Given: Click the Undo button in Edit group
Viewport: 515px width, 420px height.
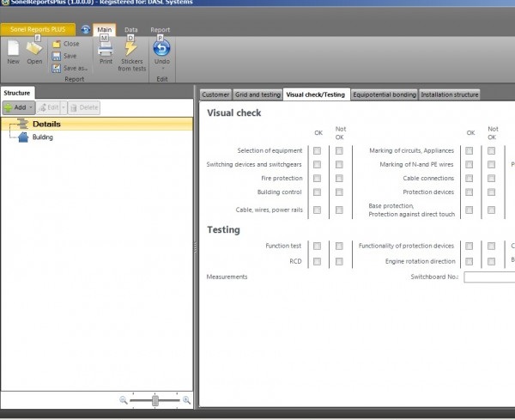Looking at the screenshot, I should [x=161, y=52].
